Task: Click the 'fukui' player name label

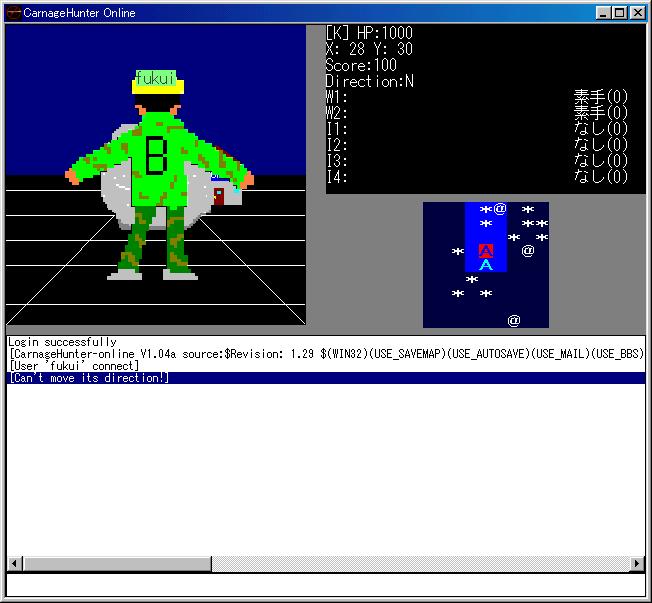Action: point(156,78)
